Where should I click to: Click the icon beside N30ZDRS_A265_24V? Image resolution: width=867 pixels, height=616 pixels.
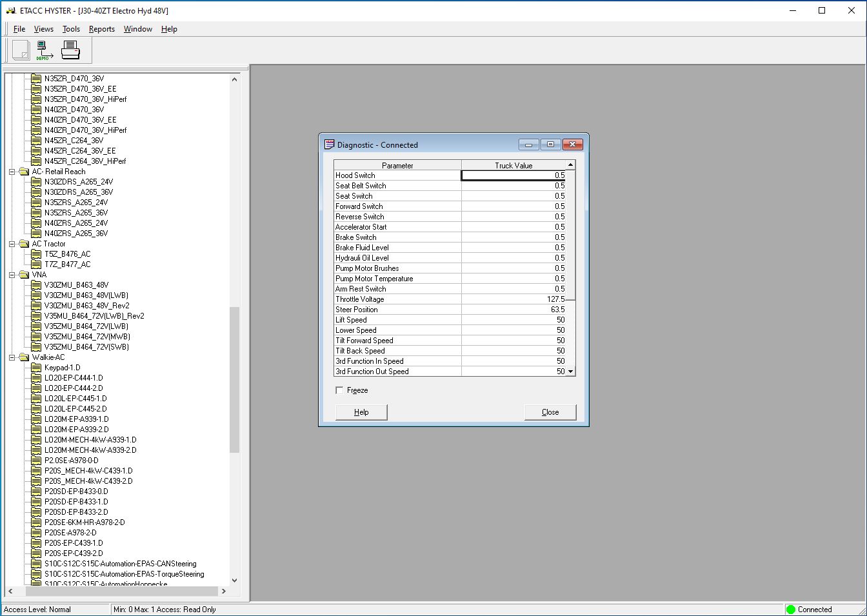point(37,182)
